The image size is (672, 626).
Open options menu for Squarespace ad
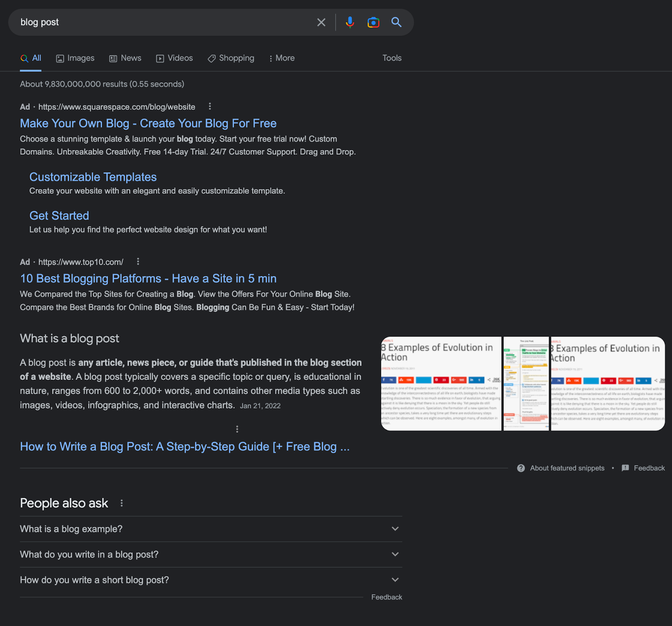210,106
